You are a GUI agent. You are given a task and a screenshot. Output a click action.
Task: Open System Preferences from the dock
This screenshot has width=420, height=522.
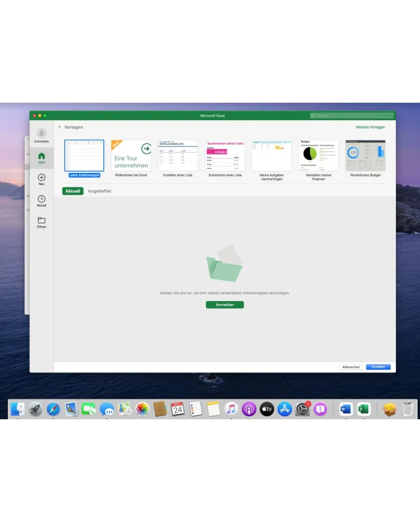[302, 409]
